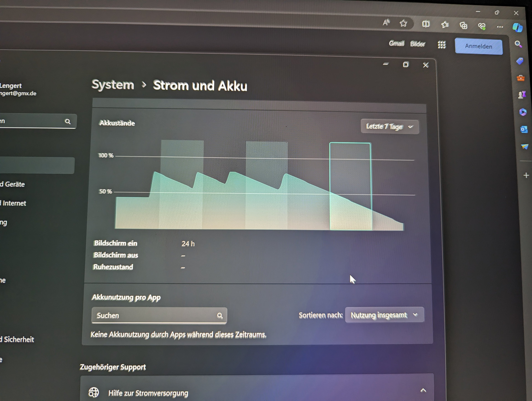Click the Bilder link

418,44
